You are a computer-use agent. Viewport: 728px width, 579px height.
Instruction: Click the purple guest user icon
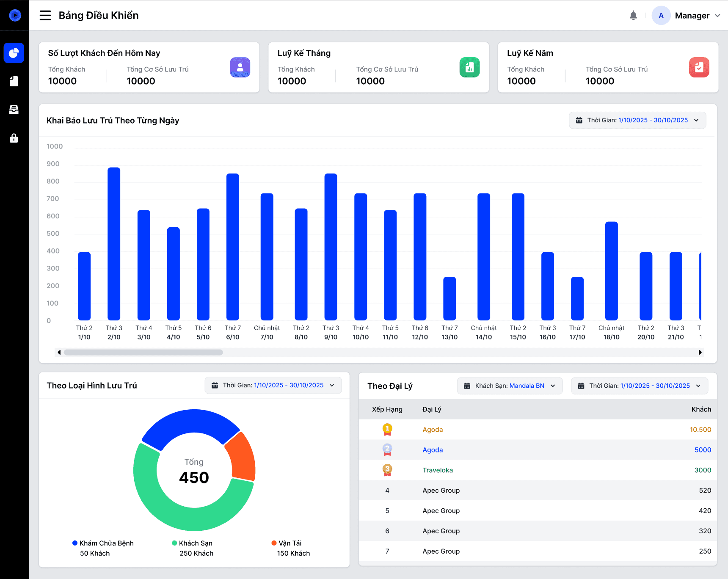(240, 67)
